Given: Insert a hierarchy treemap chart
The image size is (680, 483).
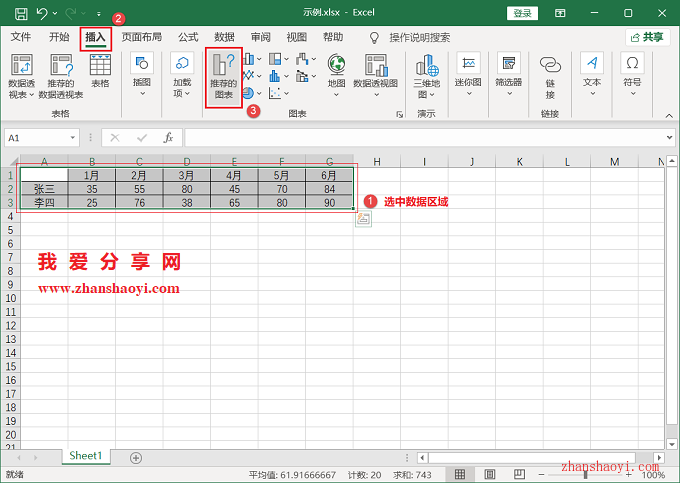Looking at the screenshot, I should coord(278,59).
